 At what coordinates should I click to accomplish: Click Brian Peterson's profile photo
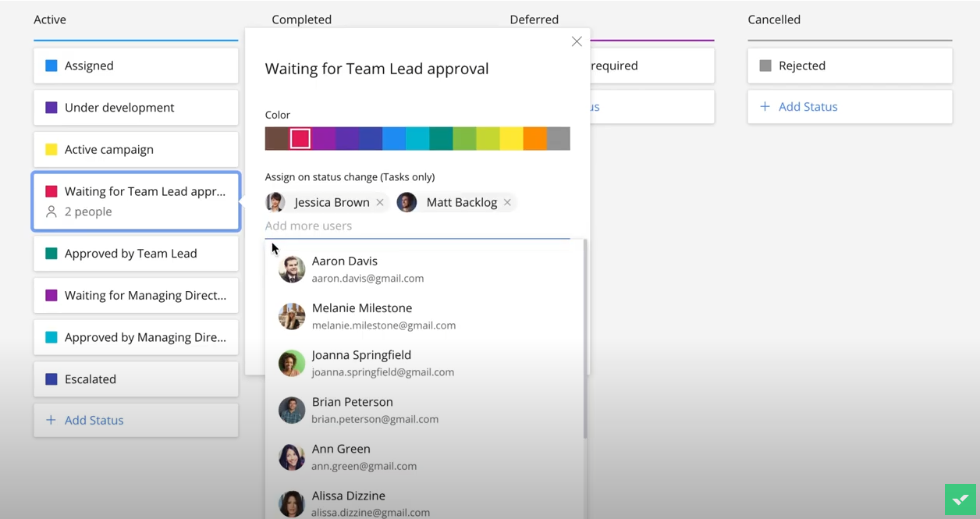292,410
